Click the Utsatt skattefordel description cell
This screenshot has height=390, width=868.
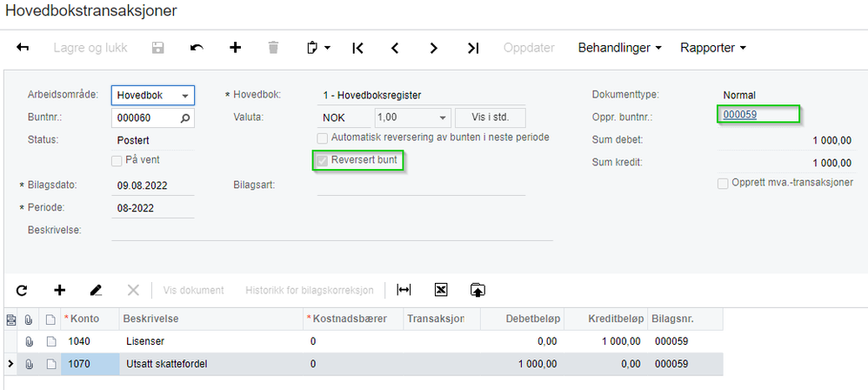[211, 364]
